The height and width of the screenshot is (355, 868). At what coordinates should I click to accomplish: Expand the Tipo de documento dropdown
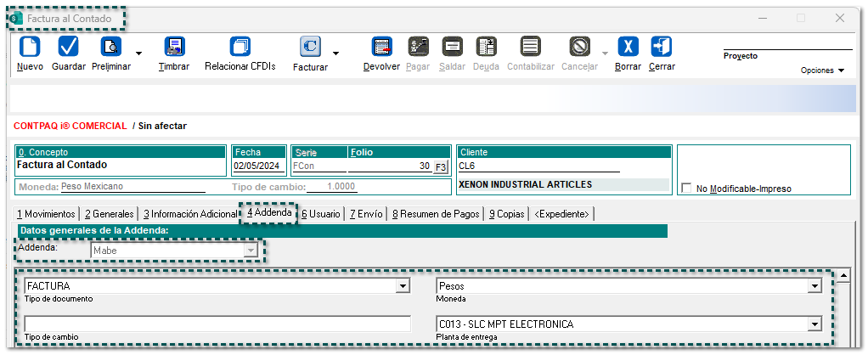tap(403, 287)
